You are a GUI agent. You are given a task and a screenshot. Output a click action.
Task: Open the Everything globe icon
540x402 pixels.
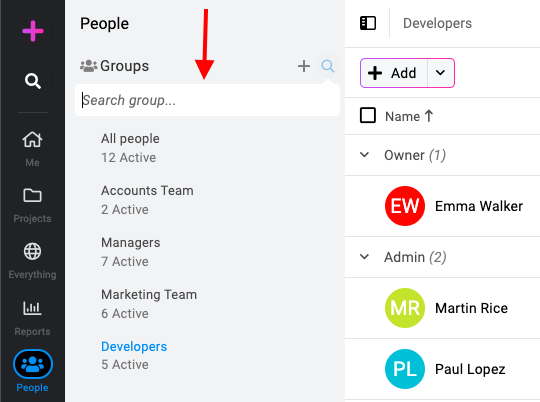point(32,251)
